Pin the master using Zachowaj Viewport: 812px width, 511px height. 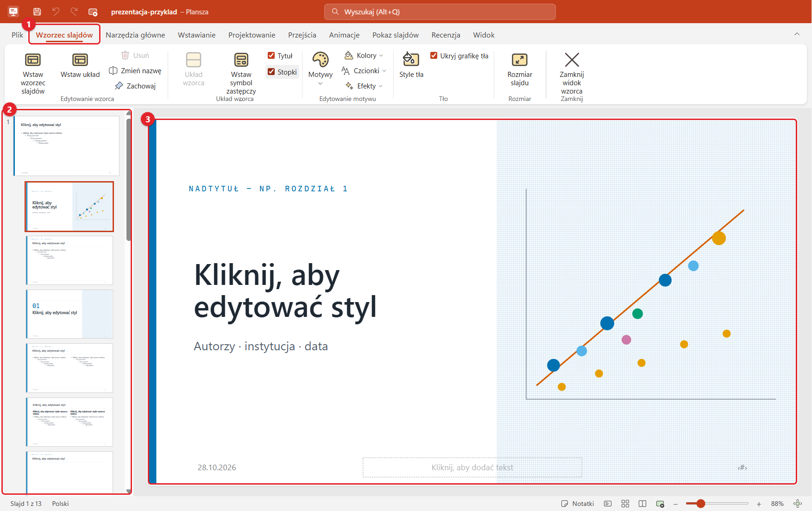pos(135,86)
